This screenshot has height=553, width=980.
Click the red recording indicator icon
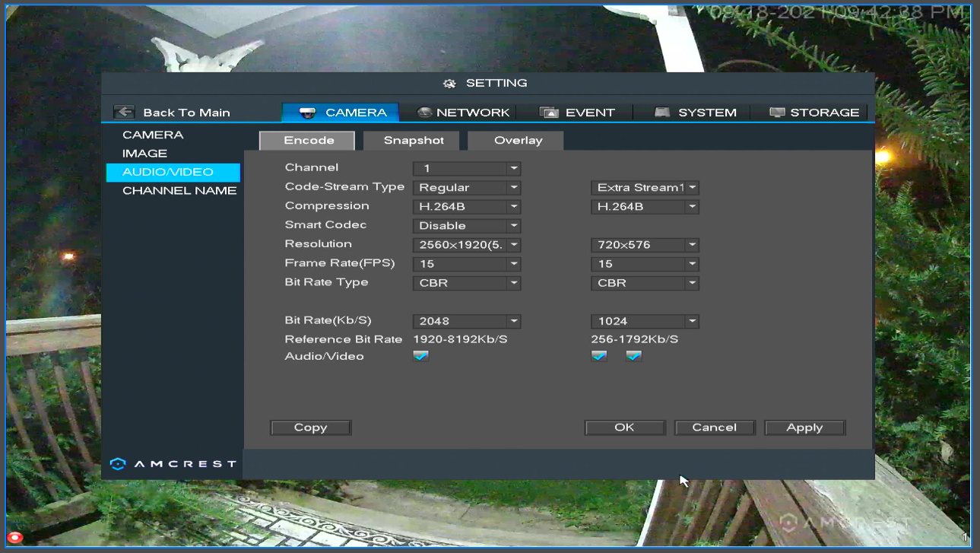(x=15, y=538)
